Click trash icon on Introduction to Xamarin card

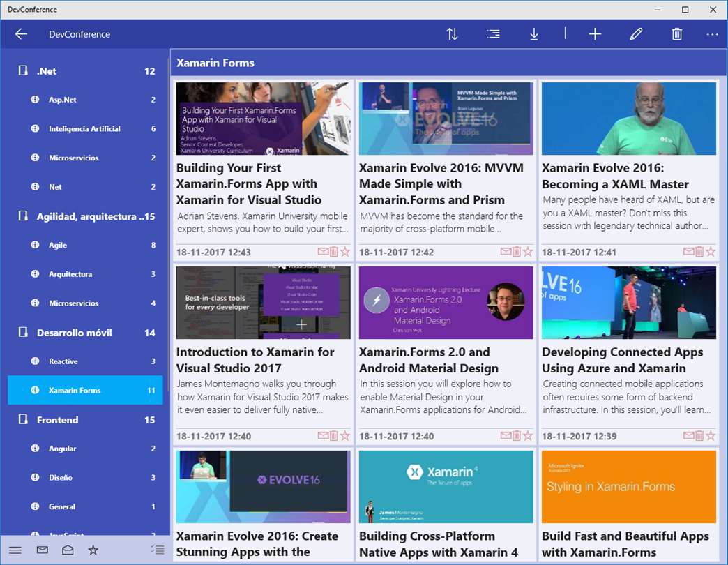(333, 435)
